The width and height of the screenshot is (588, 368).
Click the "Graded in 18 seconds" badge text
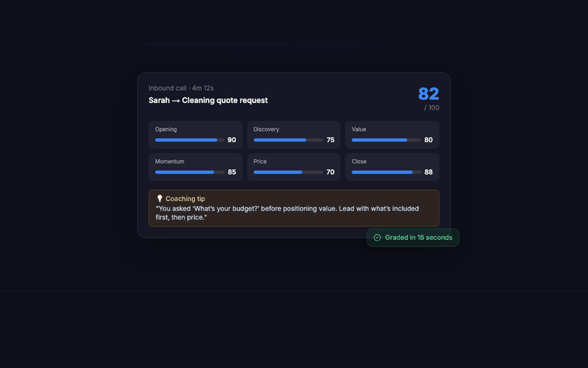pyautogui.click(x=418, y=238)
